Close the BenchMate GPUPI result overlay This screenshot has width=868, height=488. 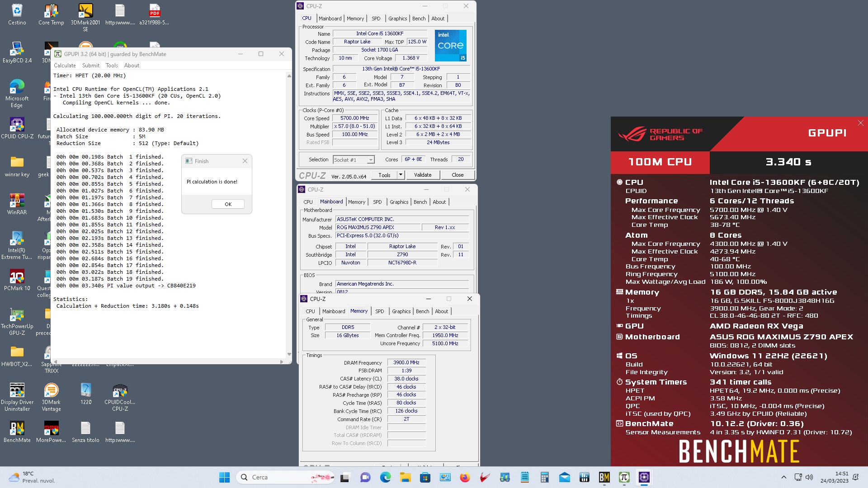tap(861, 123)
